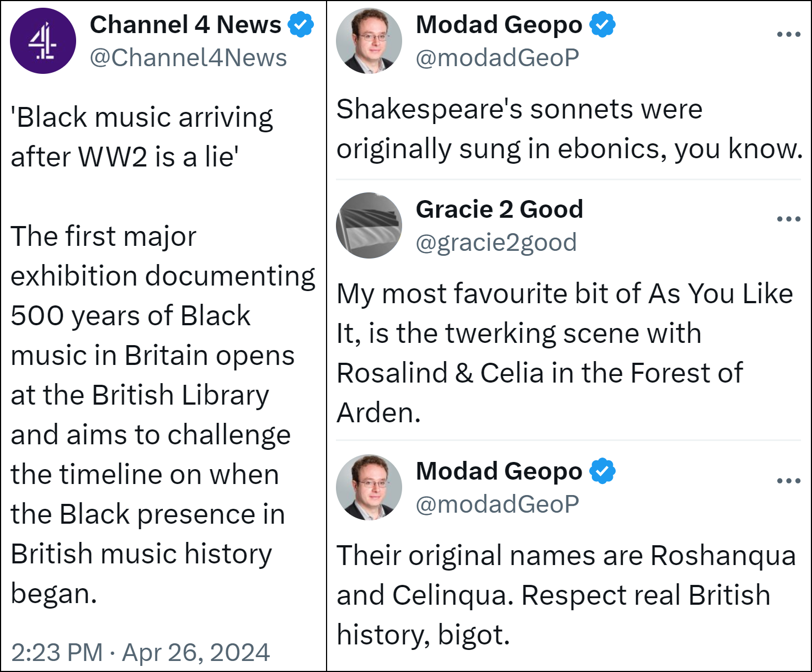
Task: Open the tweet about the As You Like It twerking scene
Action: [x=564, y=353]
